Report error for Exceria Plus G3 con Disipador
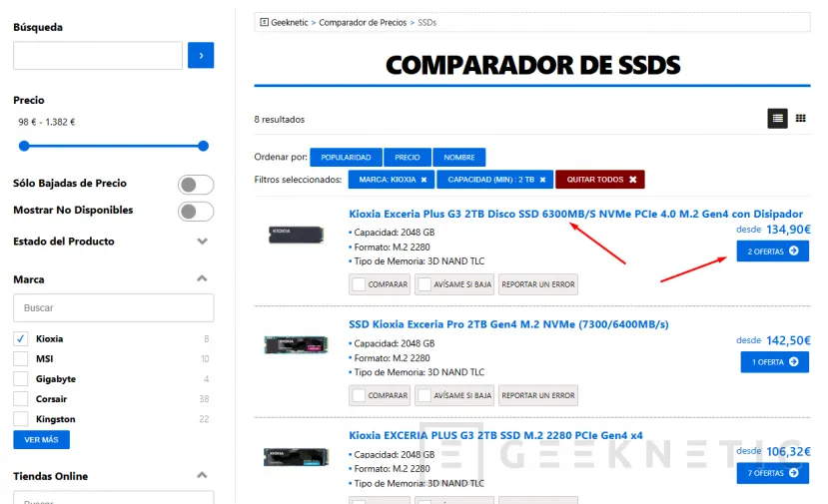828x504 pixels. click(x=538, y=284)
